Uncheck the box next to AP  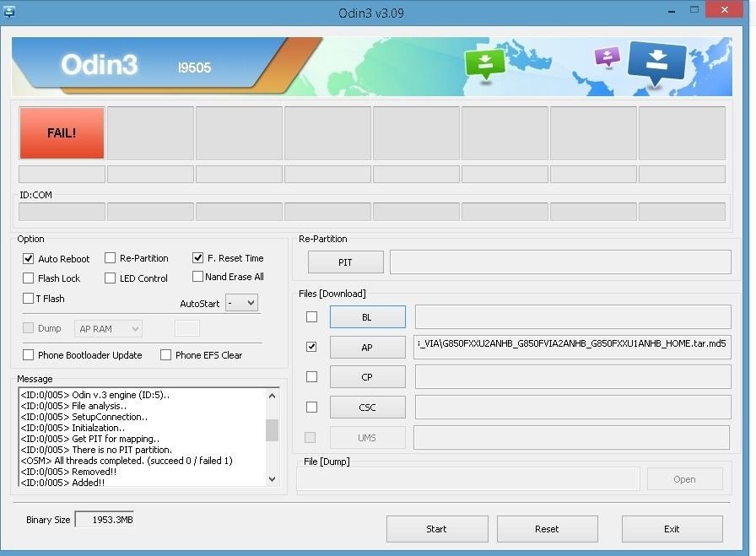pos(312,347)
